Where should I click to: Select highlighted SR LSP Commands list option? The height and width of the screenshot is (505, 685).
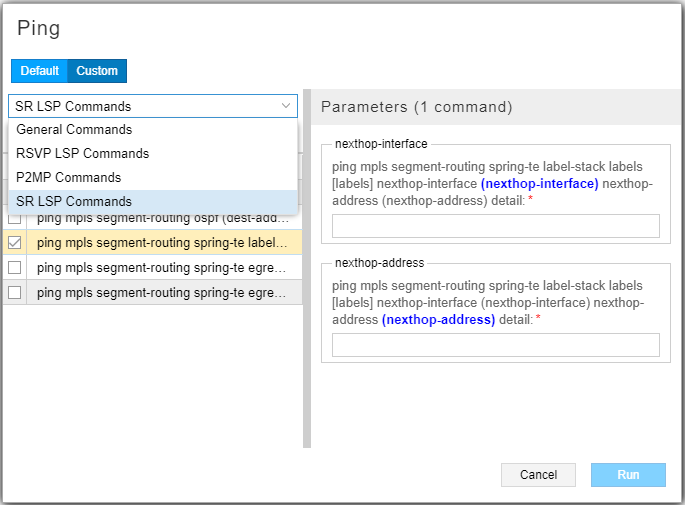point(74,202)
